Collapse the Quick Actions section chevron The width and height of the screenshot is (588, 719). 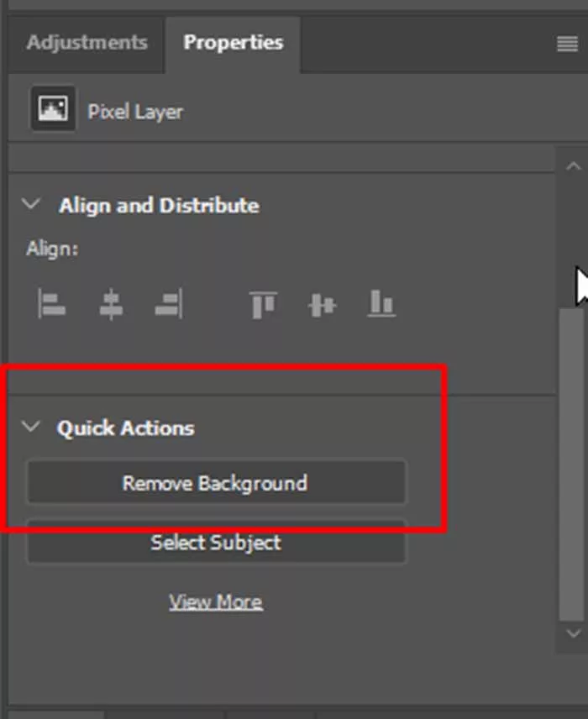tap(31, 427)
